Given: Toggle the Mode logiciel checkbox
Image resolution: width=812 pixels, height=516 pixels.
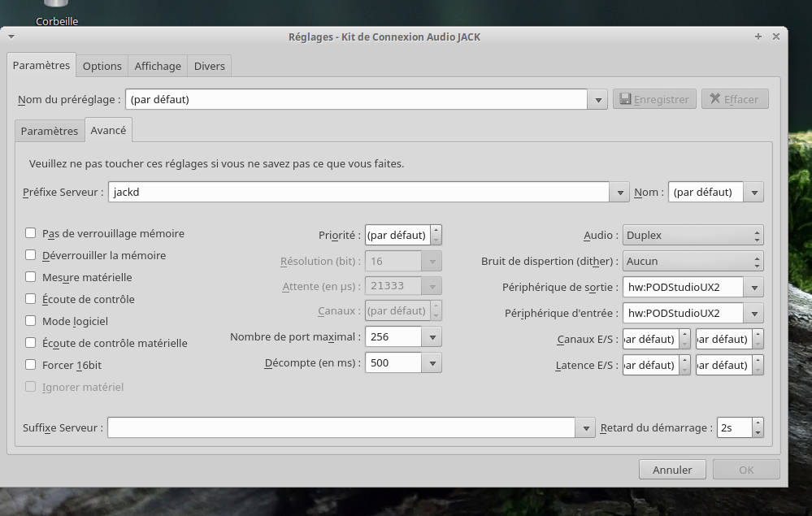Looking at the screenshot, I should (31, 321).
